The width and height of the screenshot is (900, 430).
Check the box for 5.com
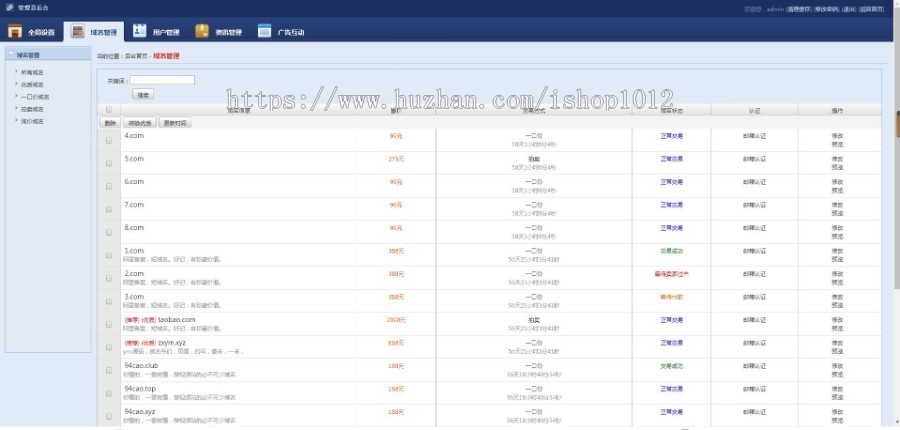[109, 163]
